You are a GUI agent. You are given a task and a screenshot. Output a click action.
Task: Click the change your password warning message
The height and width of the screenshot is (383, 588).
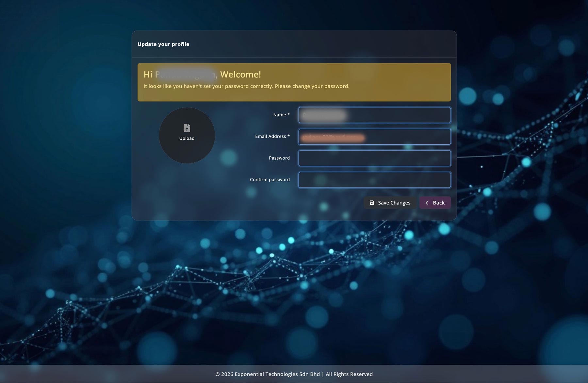(246, 86)
